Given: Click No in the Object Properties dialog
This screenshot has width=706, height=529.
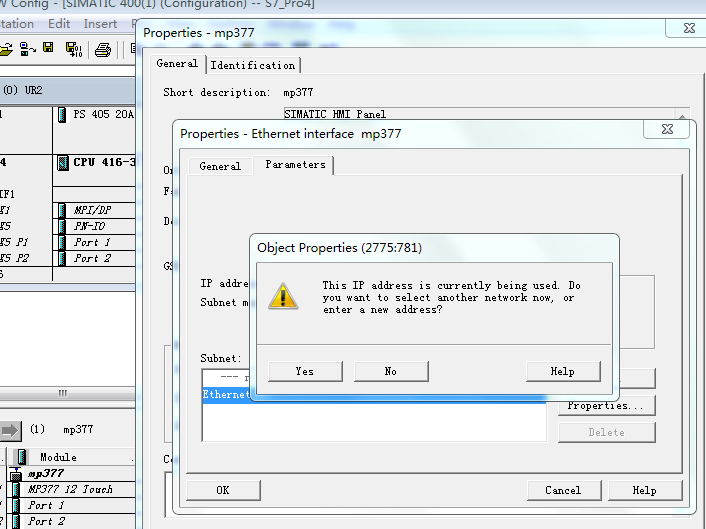Looking at the screenshot, I should [x=391, y=371].
